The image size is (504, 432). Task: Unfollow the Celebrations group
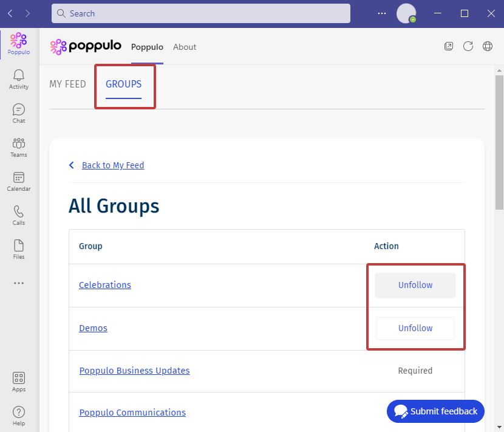tap(415, 286)
